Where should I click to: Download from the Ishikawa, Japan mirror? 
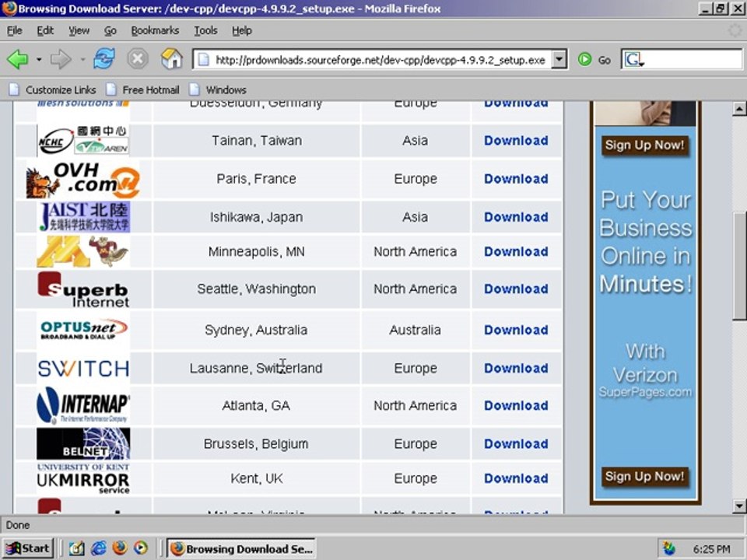tap(516, 217)
